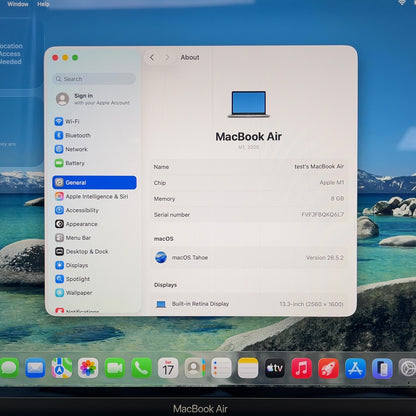The height and width of the screenshot is (416, 416).
Task: Open Reminders from the Dock
Action: tap(221, 368)
